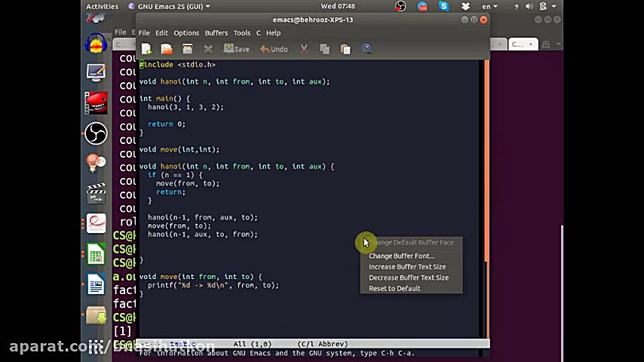
Task: Click the orange Emacs vertical scrollbar
Action: point(486,160)
